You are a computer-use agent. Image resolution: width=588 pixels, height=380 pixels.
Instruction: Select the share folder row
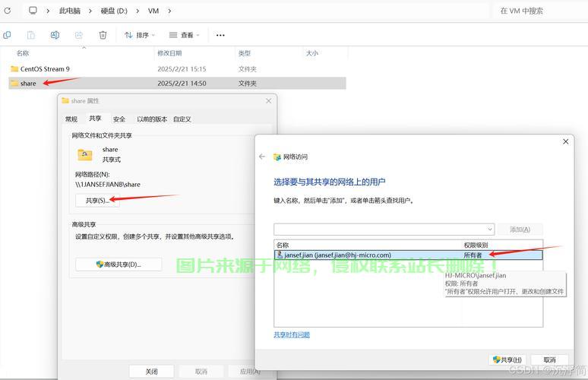point(177,84)
